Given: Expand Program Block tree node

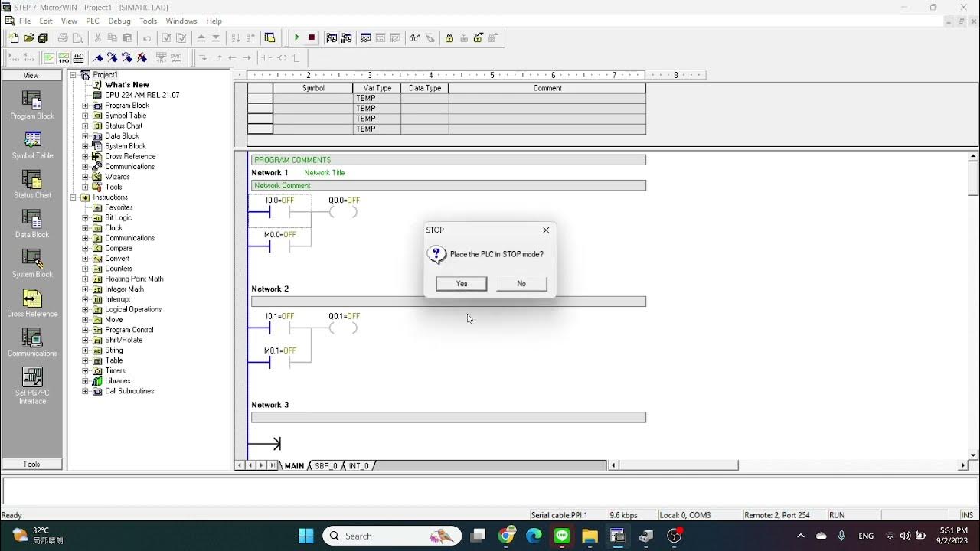Looking at the screenshot, I should pos(85,106).
